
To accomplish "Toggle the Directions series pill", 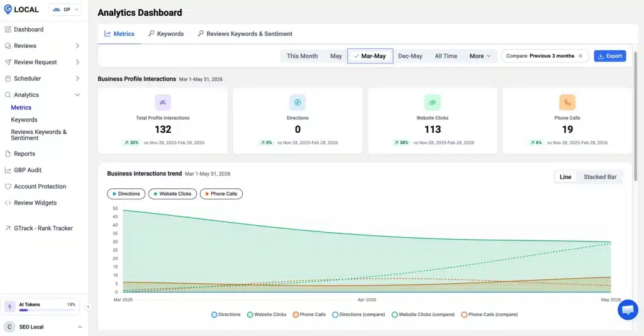I will (x=126, y=194).
